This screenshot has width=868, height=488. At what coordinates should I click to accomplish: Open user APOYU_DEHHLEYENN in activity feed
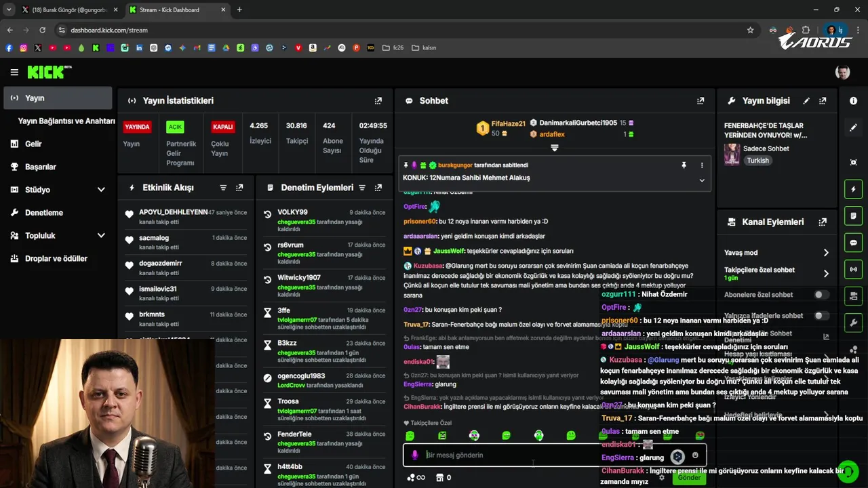tap(174, 212)
